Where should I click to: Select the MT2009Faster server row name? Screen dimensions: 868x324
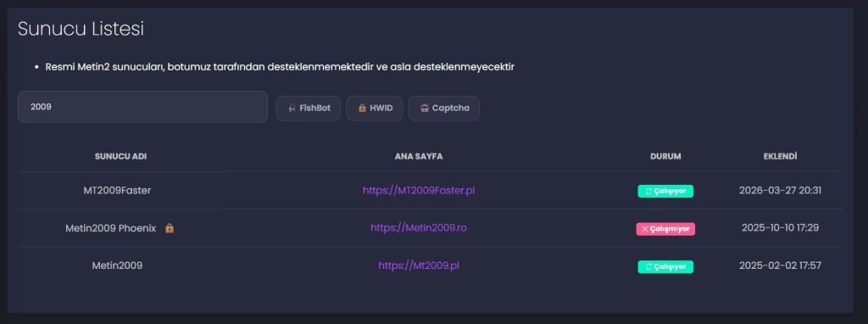coord(117,191)
